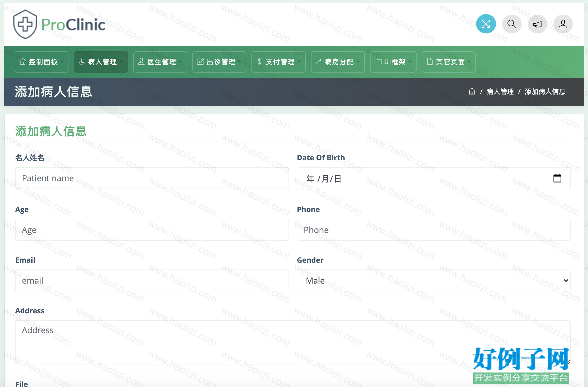The height and width of the screenshot is (387, 588).
Task: Focus the Patient name input field
Action: tap(152, 178)
